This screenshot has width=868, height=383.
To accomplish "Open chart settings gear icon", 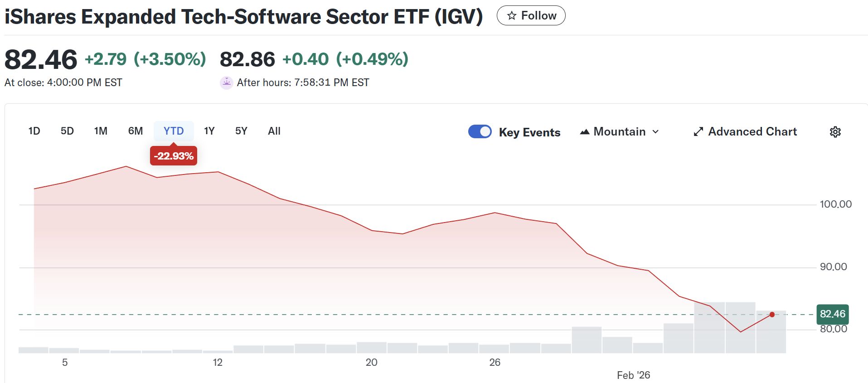I will [835, 132].
